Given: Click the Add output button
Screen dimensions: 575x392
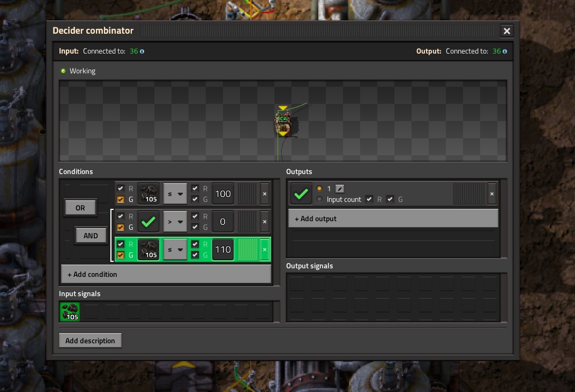Looking at the screenshot, I should 393,218.
